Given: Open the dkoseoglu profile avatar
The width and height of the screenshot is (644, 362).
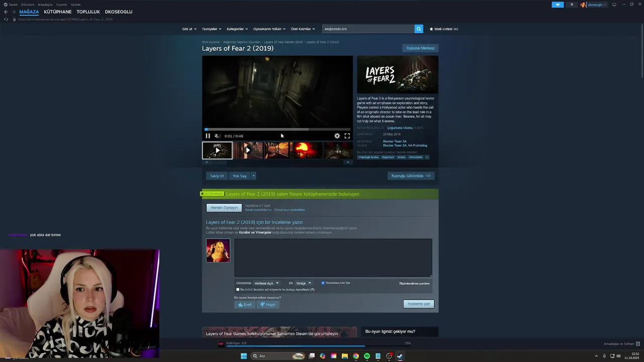Looking at the screenshot, I should point(583,5).
